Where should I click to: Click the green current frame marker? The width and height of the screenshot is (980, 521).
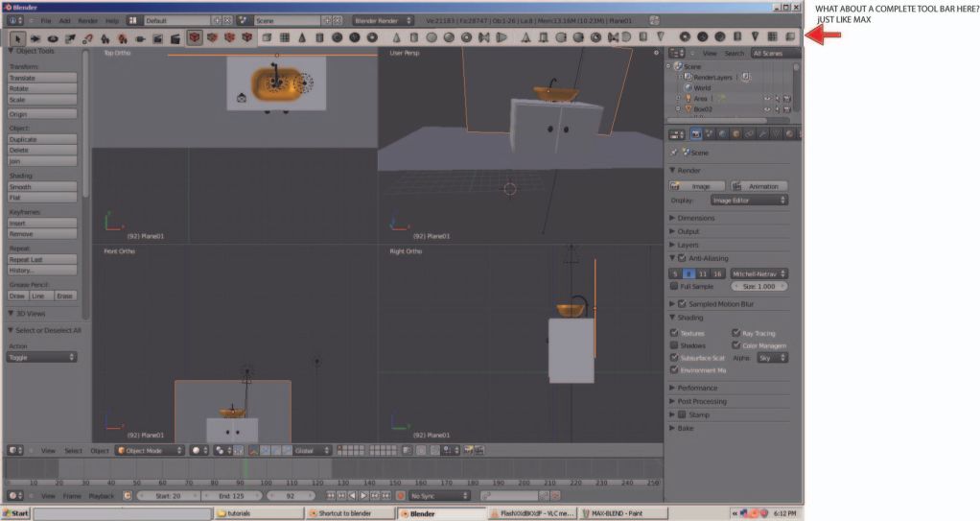(245, 469)
